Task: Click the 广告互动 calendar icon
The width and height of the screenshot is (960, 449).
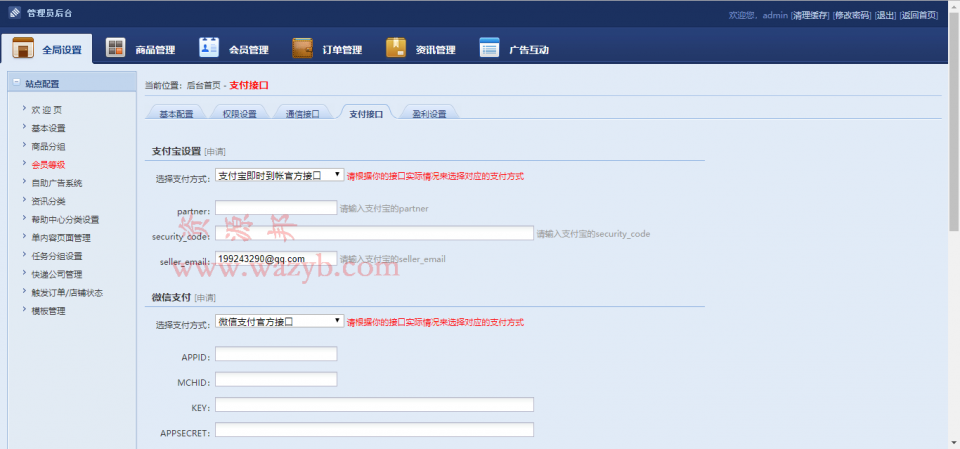Action: pos(490,48)
